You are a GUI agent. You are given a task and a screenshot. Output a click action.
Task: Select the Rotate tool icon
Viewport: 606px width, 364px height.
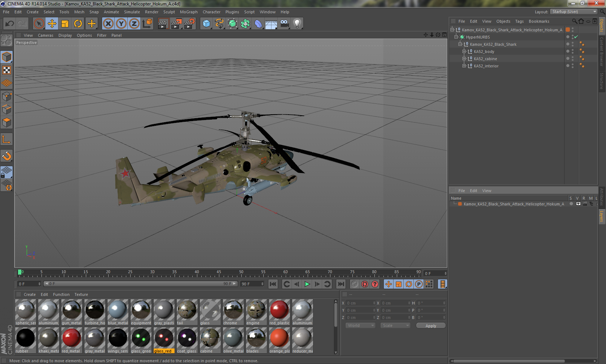click(78, 24)
